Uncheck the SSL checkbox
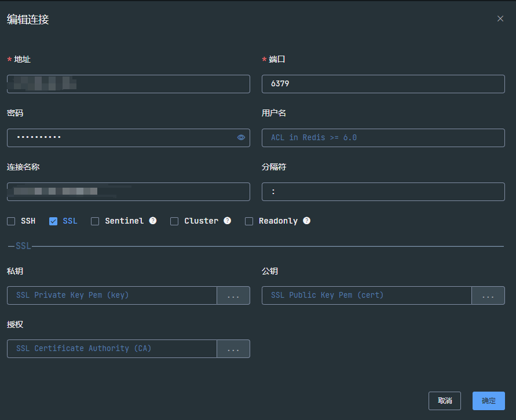Screen dimensions: 516x420 (x=53, y=221)
